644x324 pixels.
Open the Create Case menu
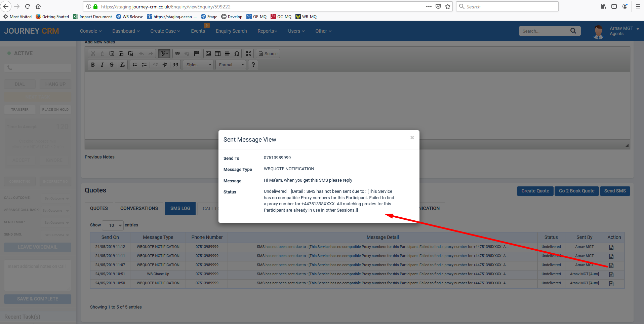[165, 31]
